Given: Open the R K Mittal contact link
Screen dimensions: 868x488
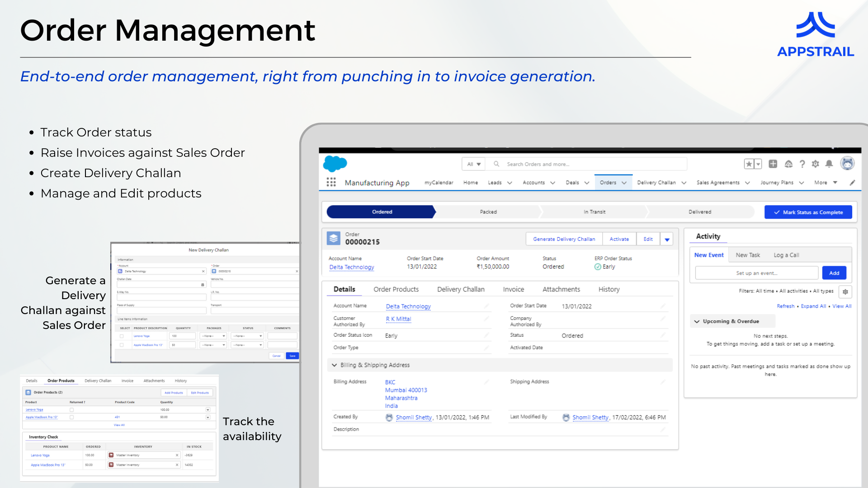Looking at the screenshot, I should (398, 319).
